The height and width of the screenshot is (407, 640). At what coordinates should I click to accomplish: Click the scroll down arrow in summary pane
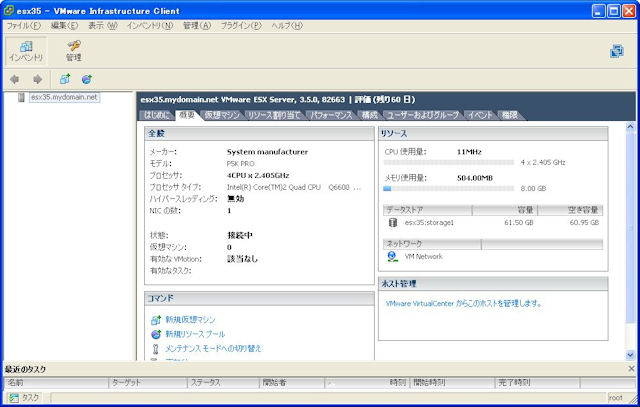coord(630,355)
